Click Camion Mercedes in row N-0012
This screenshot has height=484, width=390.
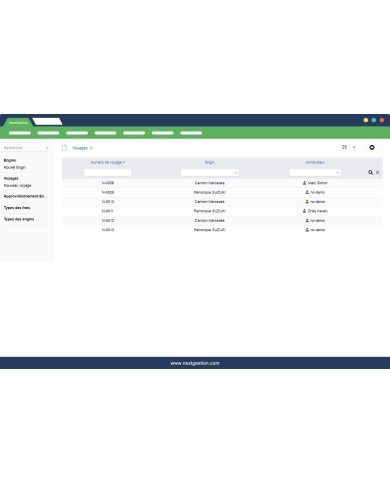pyautogui.click(x=210, y=220)
